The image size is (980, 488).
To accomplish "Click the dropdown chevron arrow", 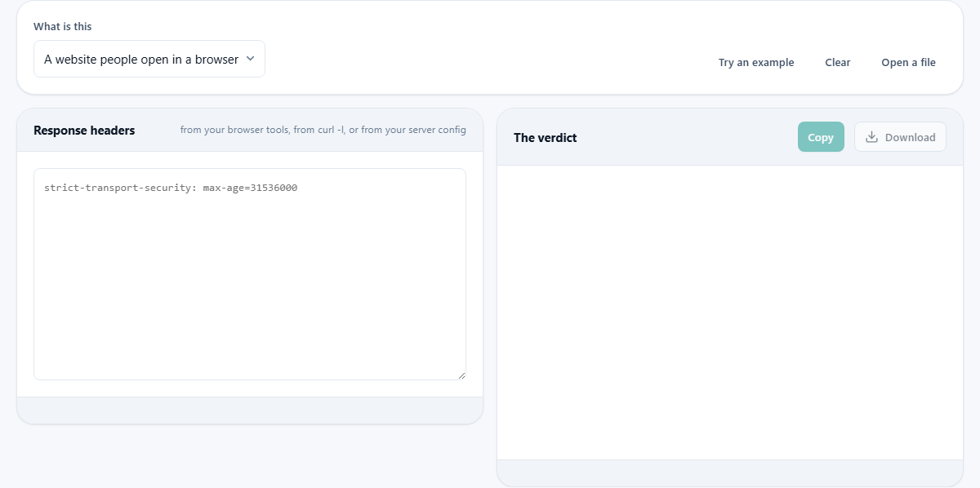I will [251, 59].
